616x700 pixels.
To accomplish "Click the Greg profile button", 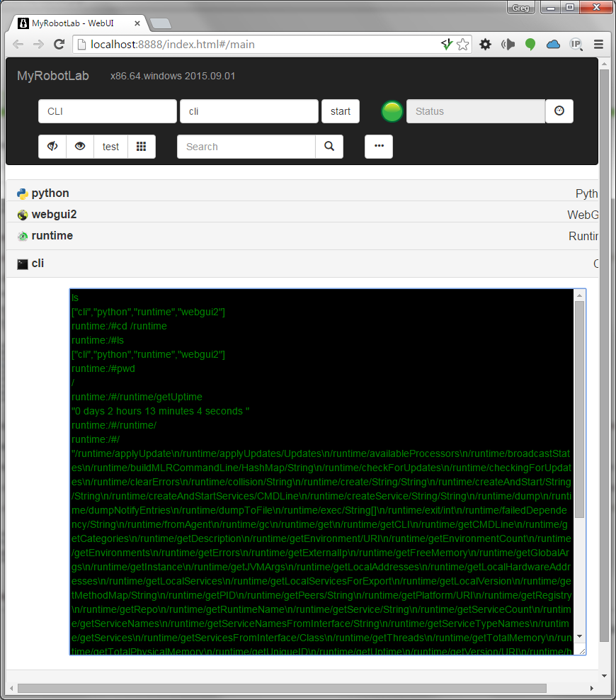I will pos(520,8).
